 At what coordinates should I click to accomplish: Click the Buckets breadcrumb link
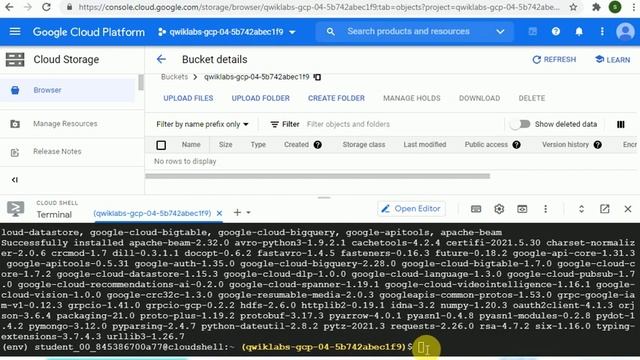tap(174, 77)
